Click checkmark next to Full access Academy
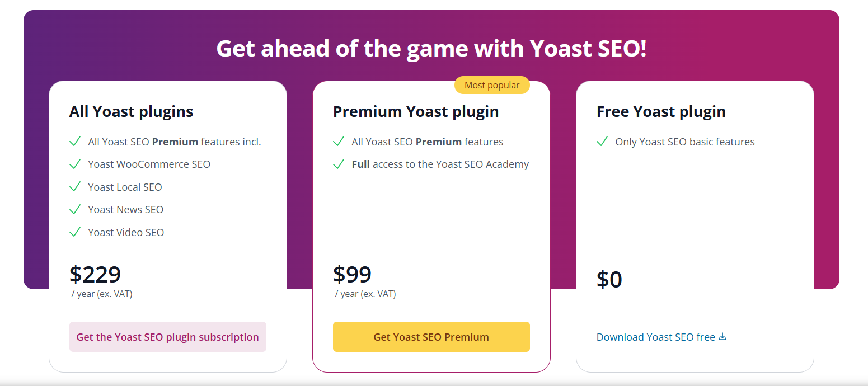The image size is (868, 386). point(339,164)
